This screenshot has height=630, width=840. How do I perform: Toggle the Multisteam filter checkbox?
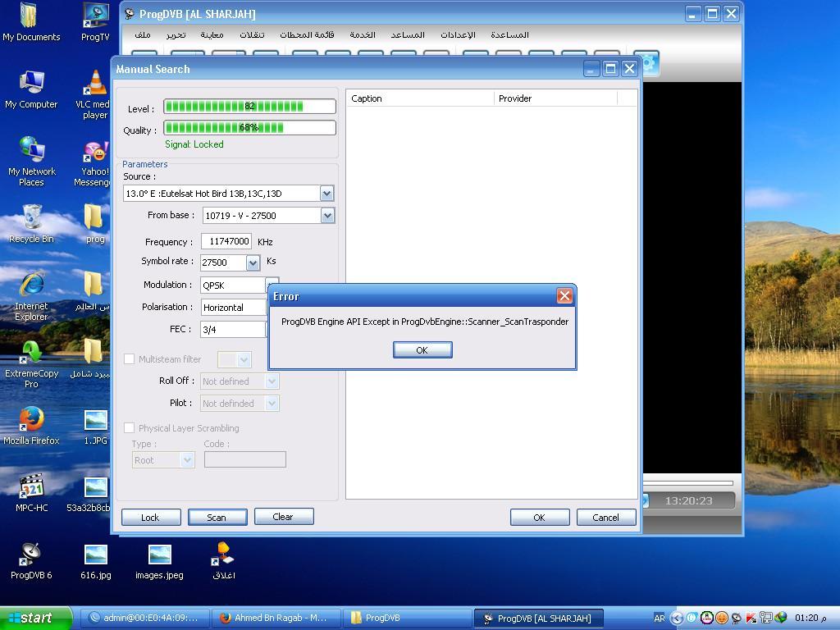pos(129,359)
